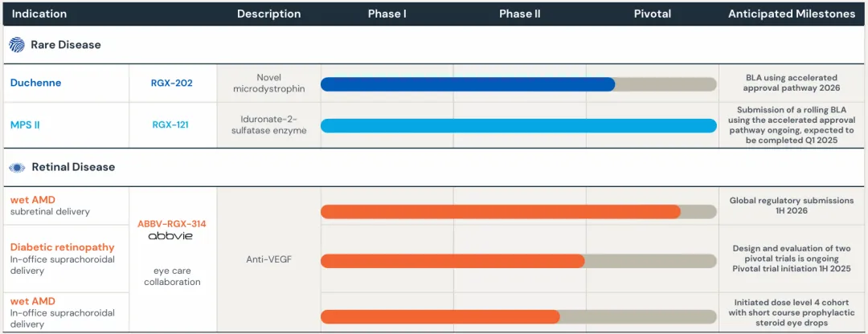This screenshot has width=868, height=334.
Task: Select the Indication column header
Action: coord(39,14)
